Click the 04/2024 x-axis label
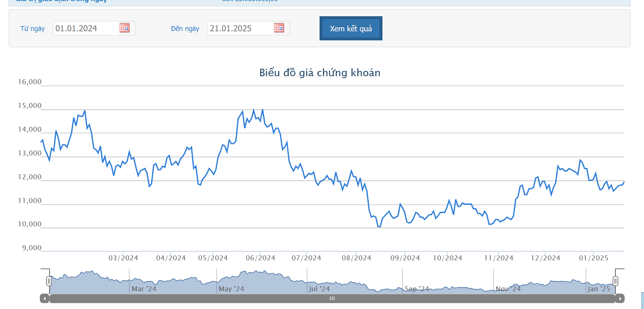The image size is (644, 309). (x=171, y=258)
